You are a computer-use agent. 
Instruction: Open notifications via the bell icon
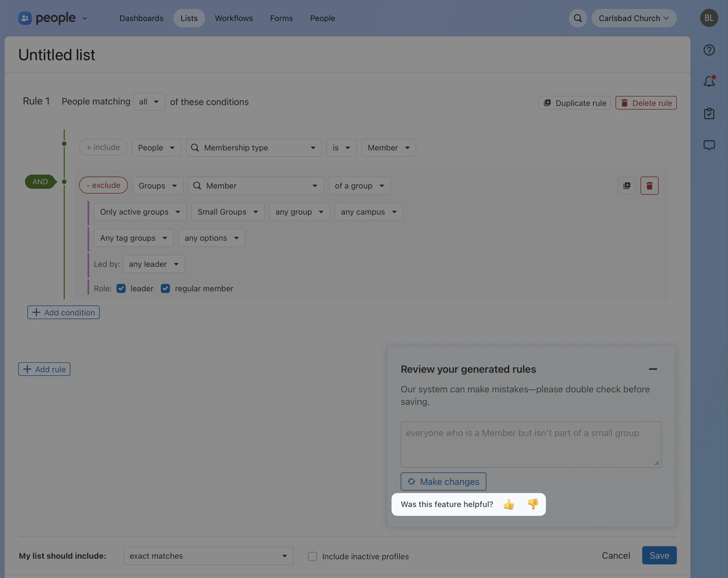(x=709, y=81)
